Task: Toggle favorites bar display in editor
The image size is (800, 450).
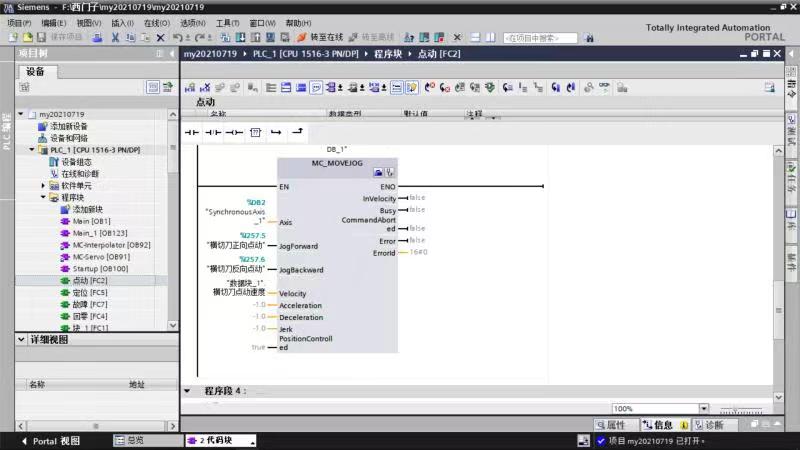Action: [411, 88]
